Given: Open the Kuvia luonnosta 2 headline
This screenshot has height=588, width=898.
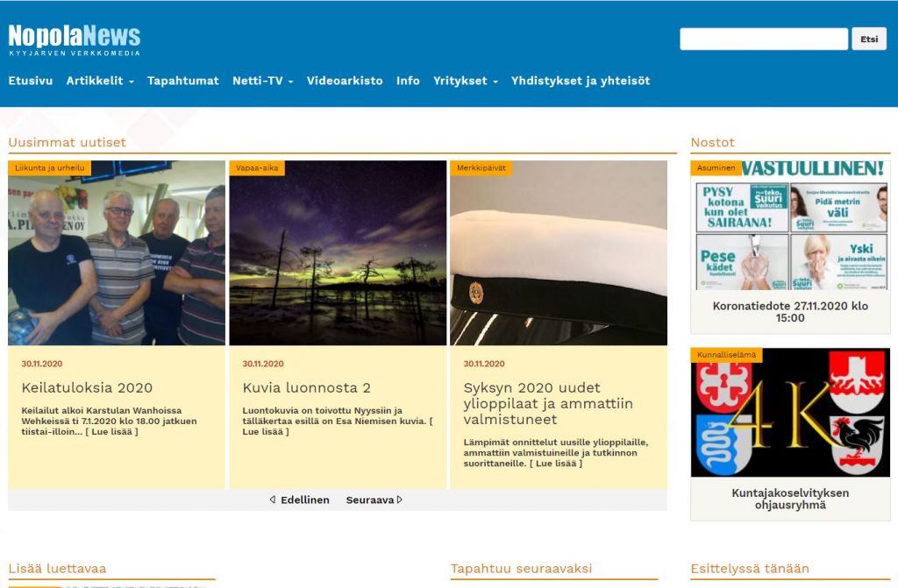Looking at the screenshot, I should point(307,387).
